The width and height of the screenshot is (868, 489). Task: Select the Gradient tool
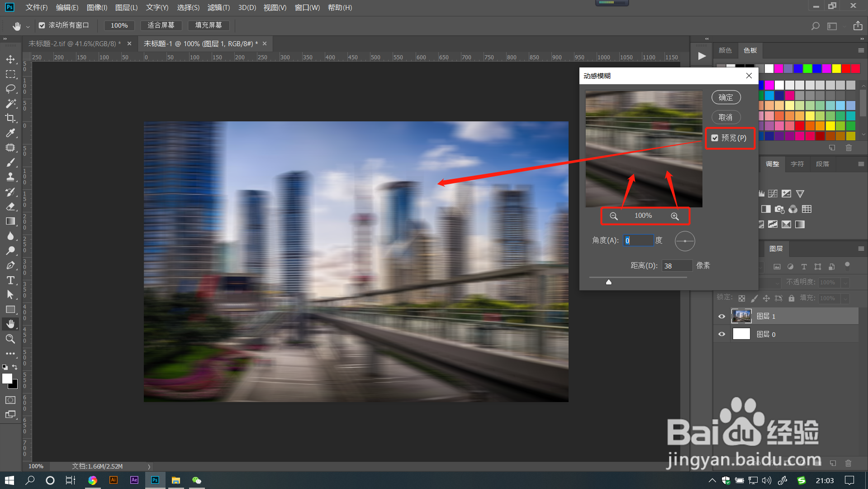pos(10,221)
